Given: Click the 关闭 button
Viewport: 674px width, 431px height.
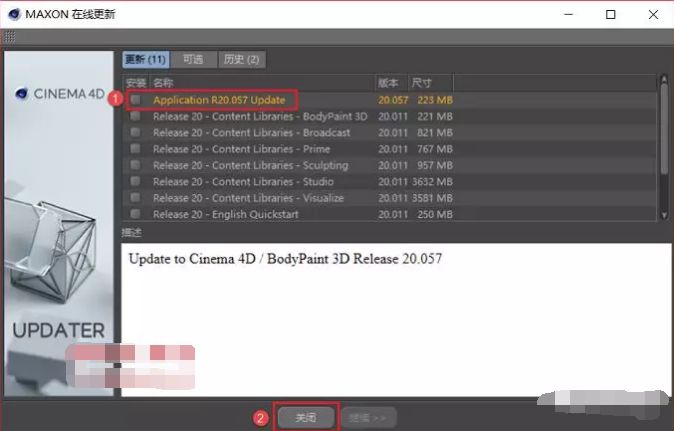Looking at the screenshot, I should point(306,417).
